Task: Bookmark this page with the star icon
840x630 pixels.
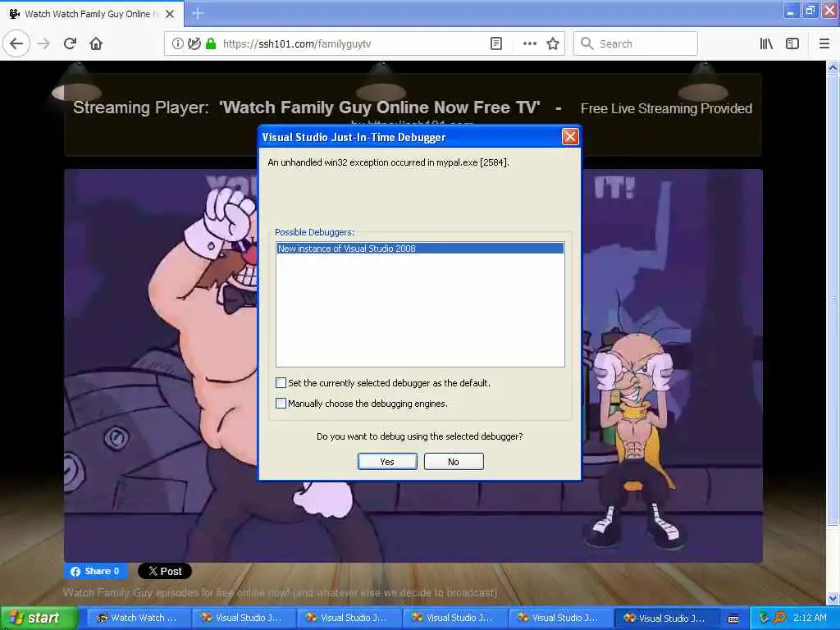Action: pyautogui.click(x=553, y=44)
